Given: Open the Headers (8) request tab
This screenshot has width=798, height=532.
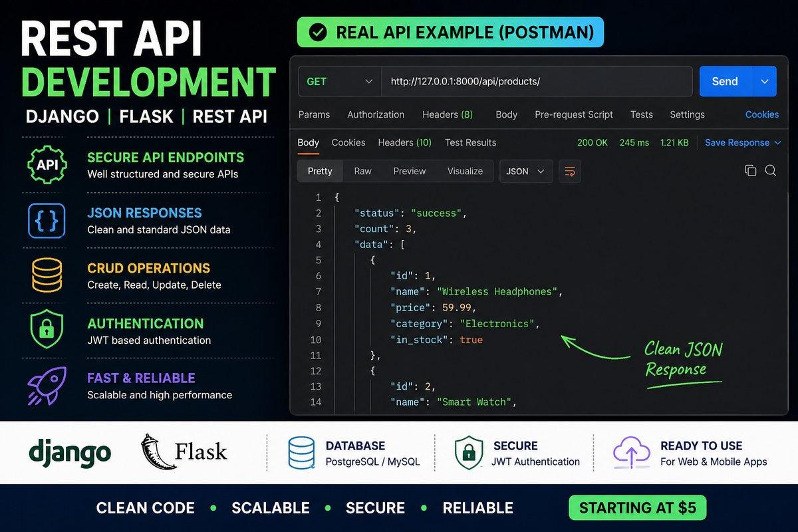Looking at the screenshot, I should pyautogui.click(x=448, y=114).
